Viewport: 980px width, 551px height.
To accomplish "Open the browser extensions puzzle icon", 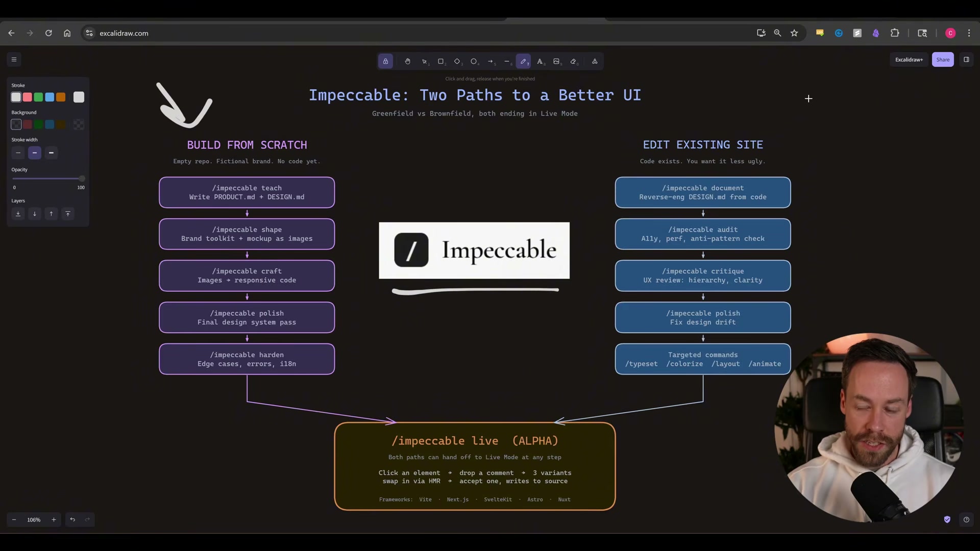I will pyautogui.click(x=895, y=33).
